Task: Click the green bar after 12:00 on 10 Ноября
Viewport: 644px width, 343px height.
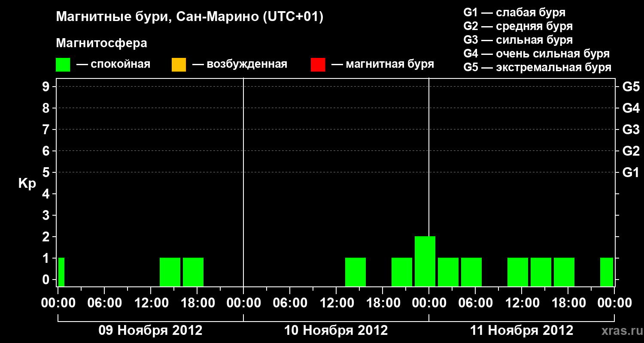Action: click(355, 272)
